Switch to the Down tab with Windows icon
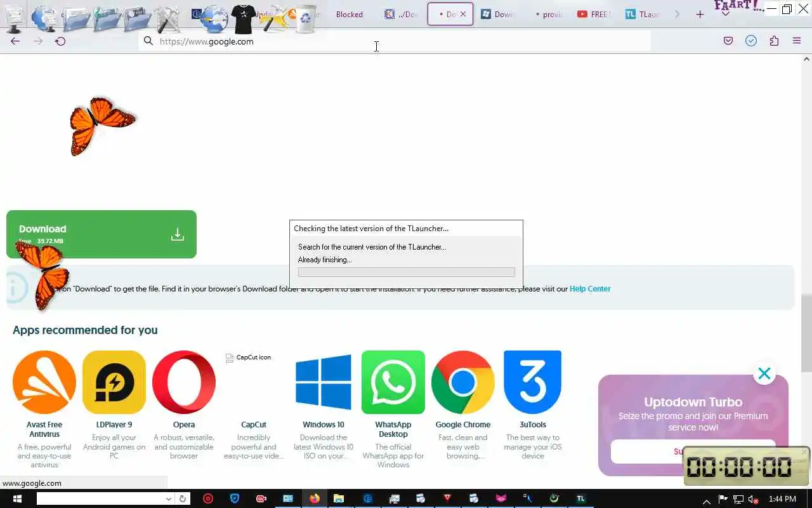This screenshot has width=812, height=508. point(497,15)
